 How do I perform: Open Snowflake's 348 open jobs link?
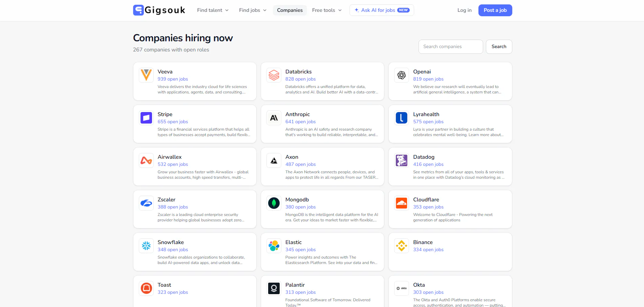point(173,249)
